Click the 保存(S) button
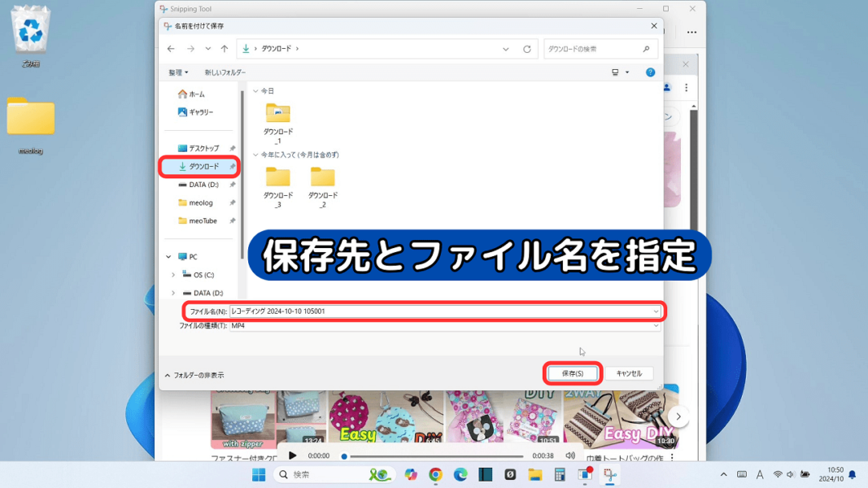Screen dimensions: 868x488 [573, 373]
